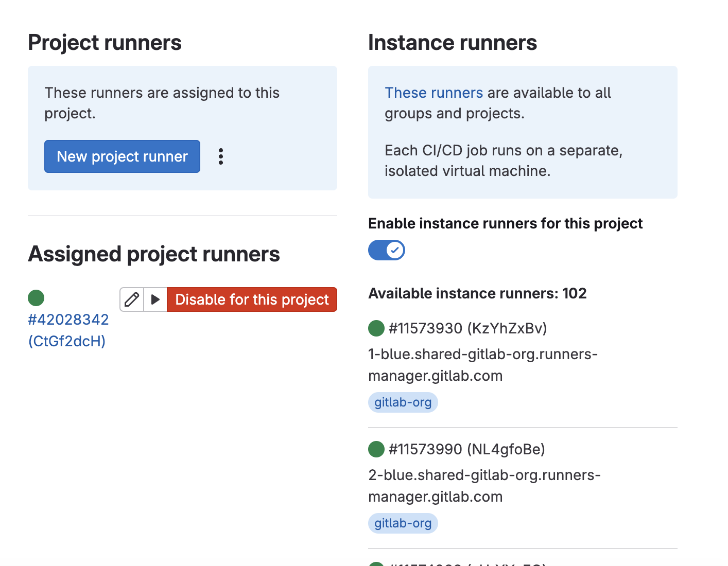Click the Assigned project runners heading

coord(154,254)
